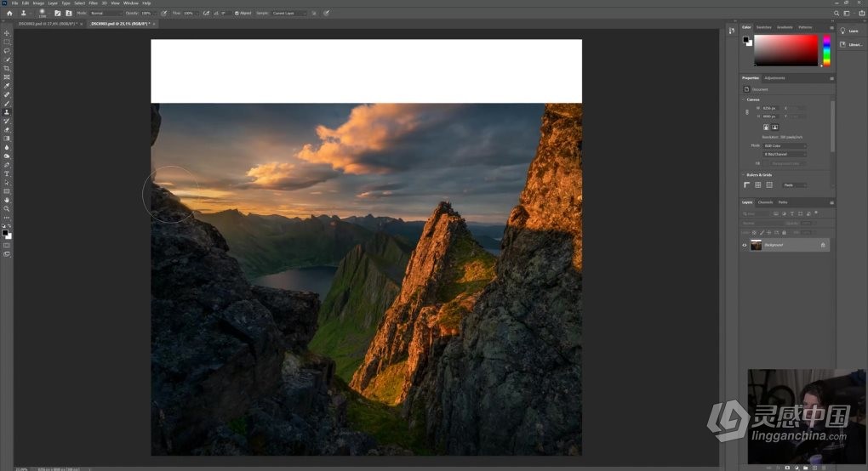Select the Pen tool
The width and height of the screenshot is (868, 471).
point(7,165)
